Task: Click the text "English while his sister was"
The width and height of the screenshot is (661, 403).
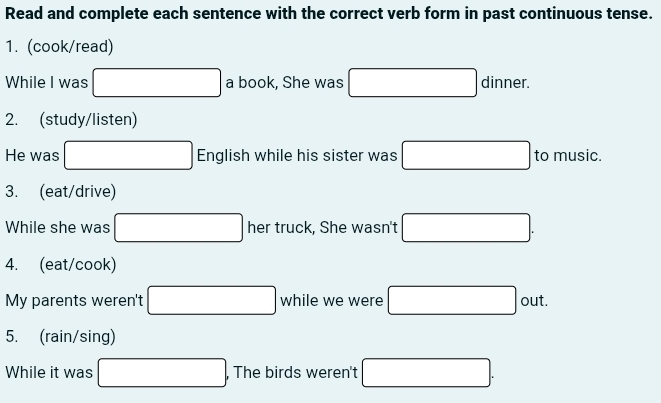Action: pos(297,156)
